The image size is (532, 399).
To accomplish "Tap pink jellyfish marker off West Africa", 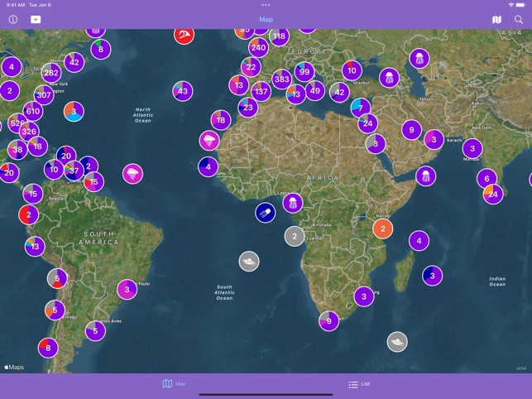I will (x=209, y=140).
